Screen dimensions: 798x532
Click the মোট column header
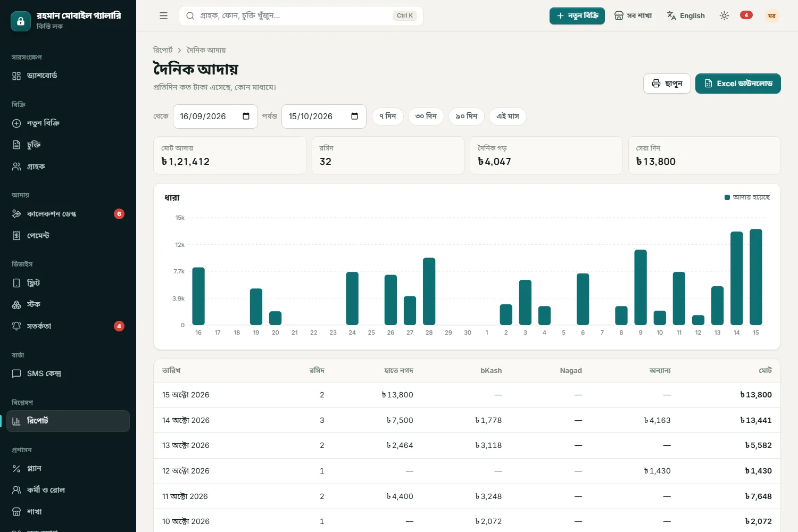point(765,370)
